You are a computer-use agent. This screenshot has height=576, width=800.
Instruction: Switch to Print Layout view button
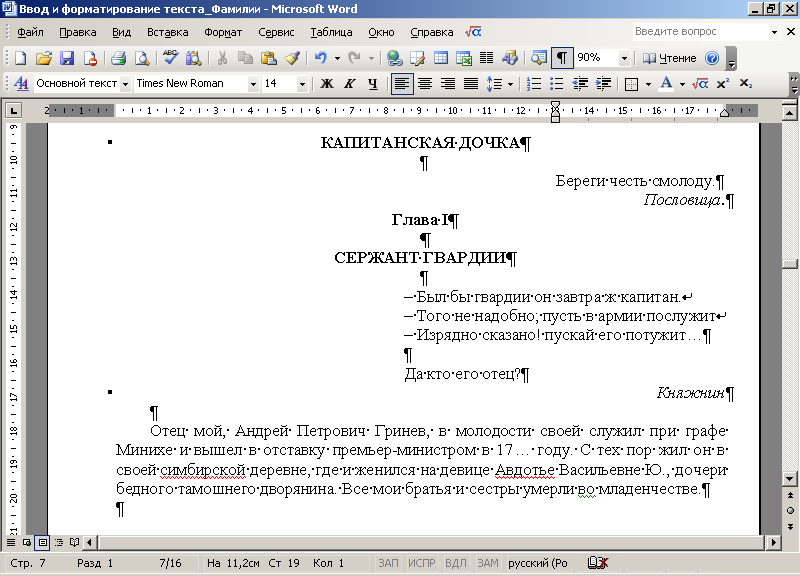(42, 542)
